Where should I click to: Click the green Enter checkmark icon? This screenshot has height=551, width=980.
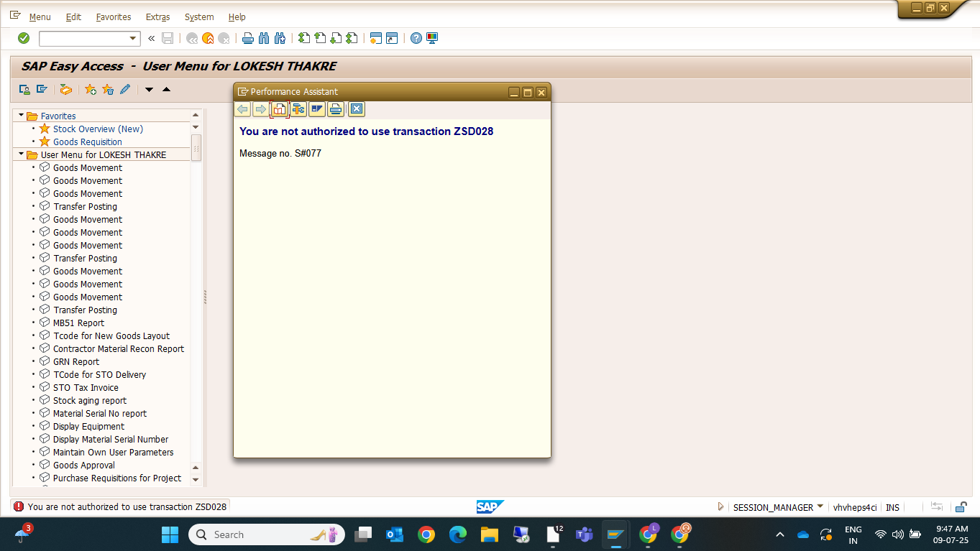24,38
